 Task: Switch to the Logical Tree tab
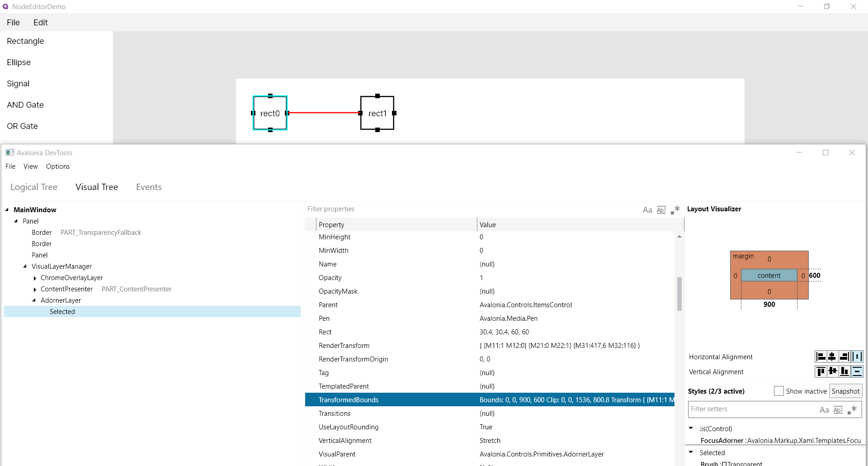(x=34, y=187)
